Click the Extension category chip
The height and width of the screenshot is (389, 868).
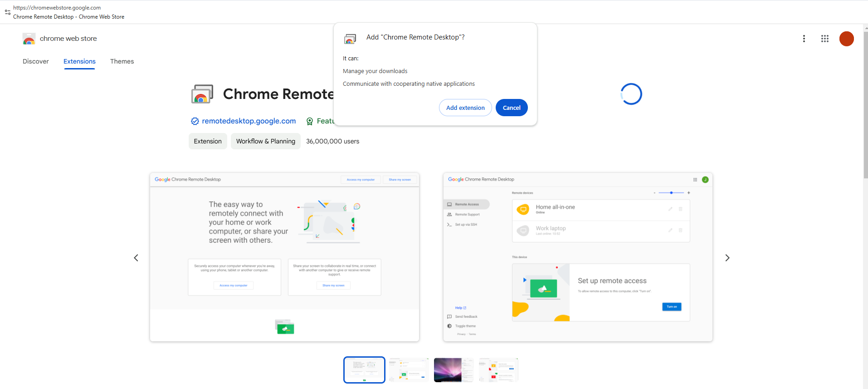(x=208, y=141)
